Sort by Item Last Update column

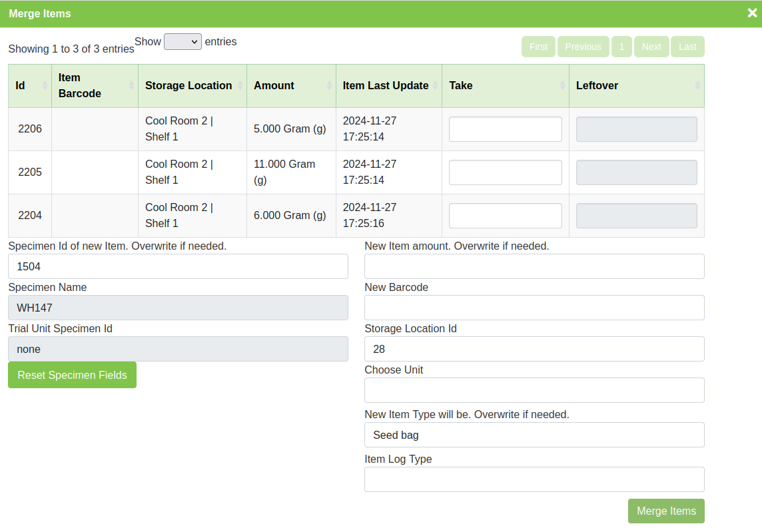388,86
